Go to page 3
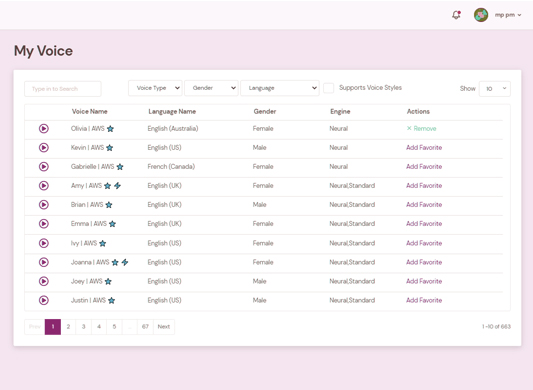Image resolution: width=533 pixels, height=390 pixels. (84, 327)
